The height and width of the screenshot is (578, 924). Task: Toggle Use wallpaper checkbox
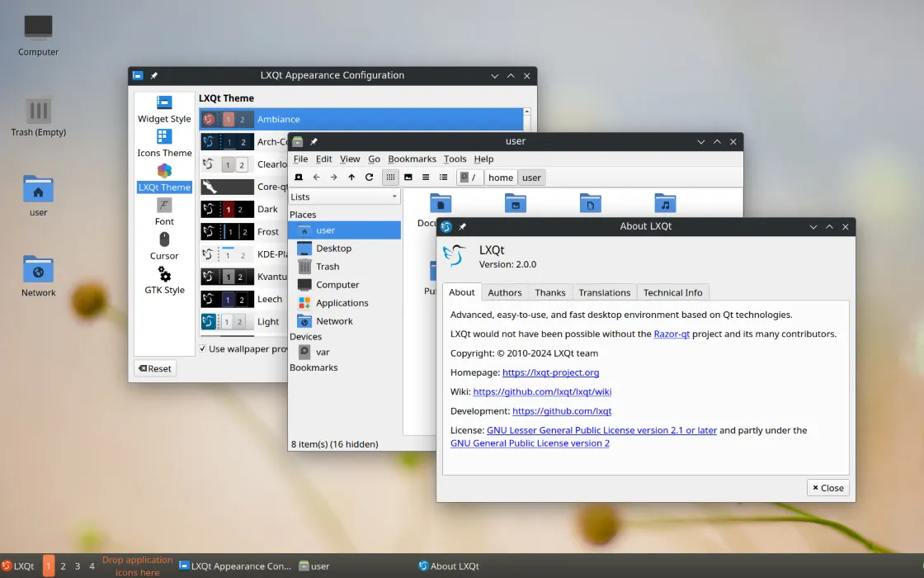click(x=203, y=348)
